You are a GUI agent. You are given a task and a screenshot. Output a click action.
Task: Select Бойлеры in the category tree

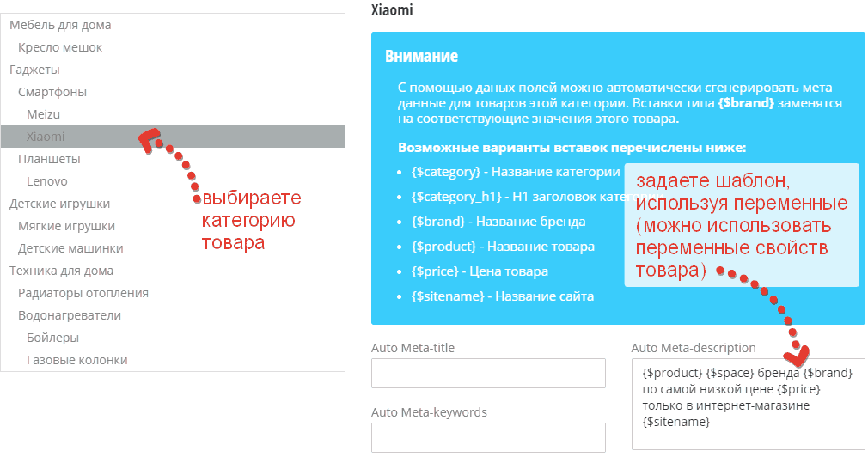pyautogui.click(x=52, y=338)
